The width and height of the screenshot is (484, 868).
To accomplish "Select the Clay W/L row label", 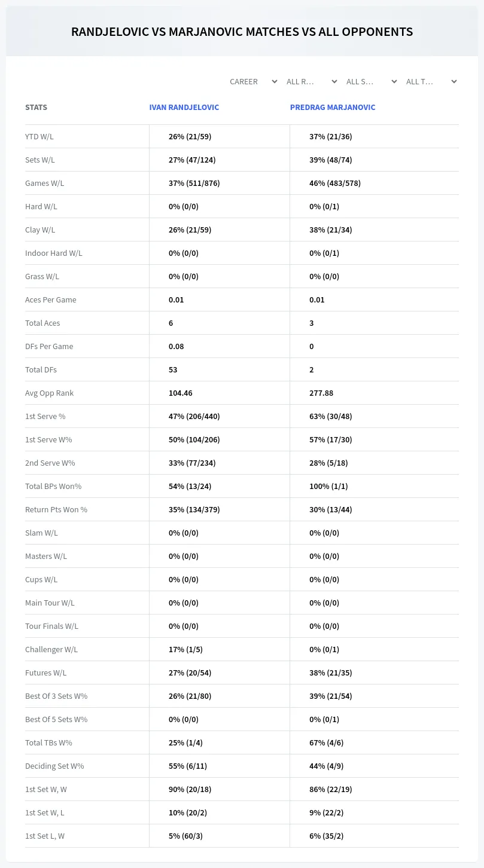I will pyautogui.click(x=40, y=230).
